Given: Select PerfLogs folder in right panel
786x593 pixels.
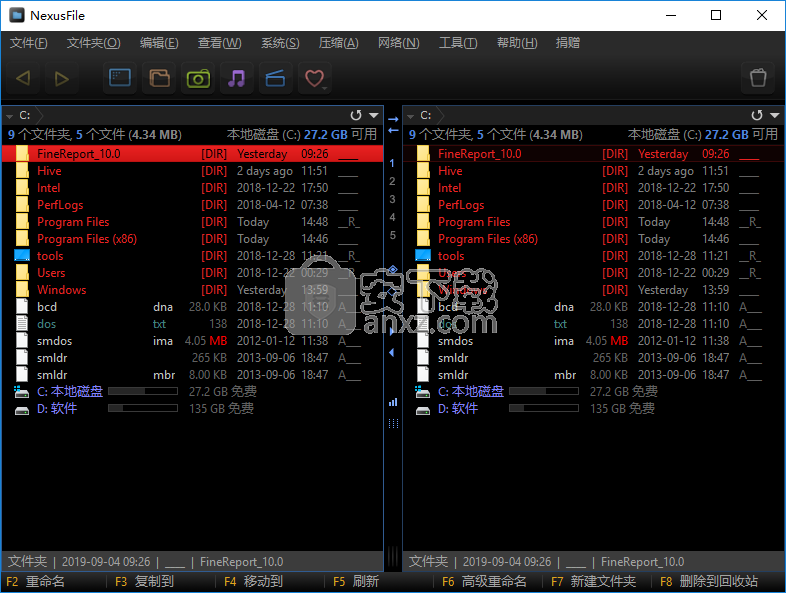Looking at the screenshot, I should pyautogui.click(x=594, y=205).
